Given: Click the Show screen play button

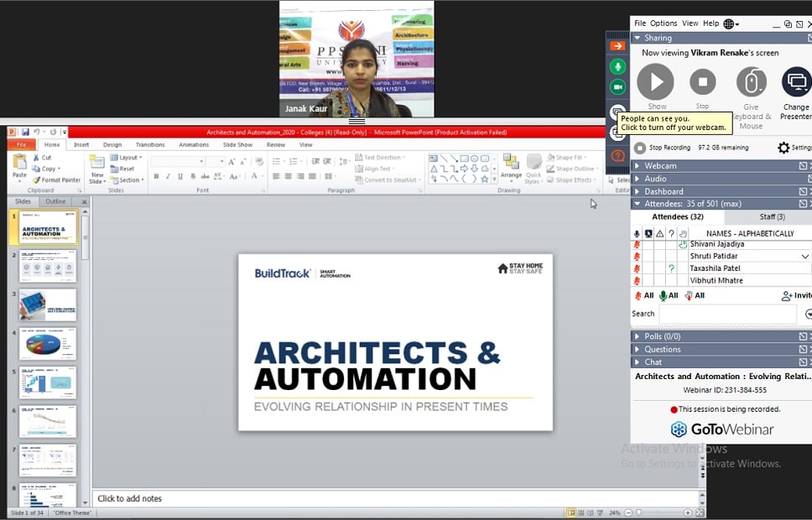Looking at the screenshot, I should [655, 82].
